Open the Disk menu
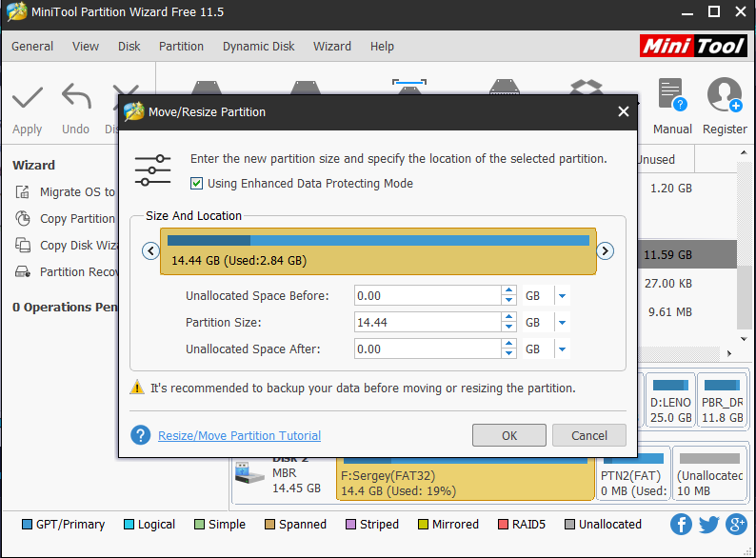Viewport: 756px width, 558px height. (129, 47)
